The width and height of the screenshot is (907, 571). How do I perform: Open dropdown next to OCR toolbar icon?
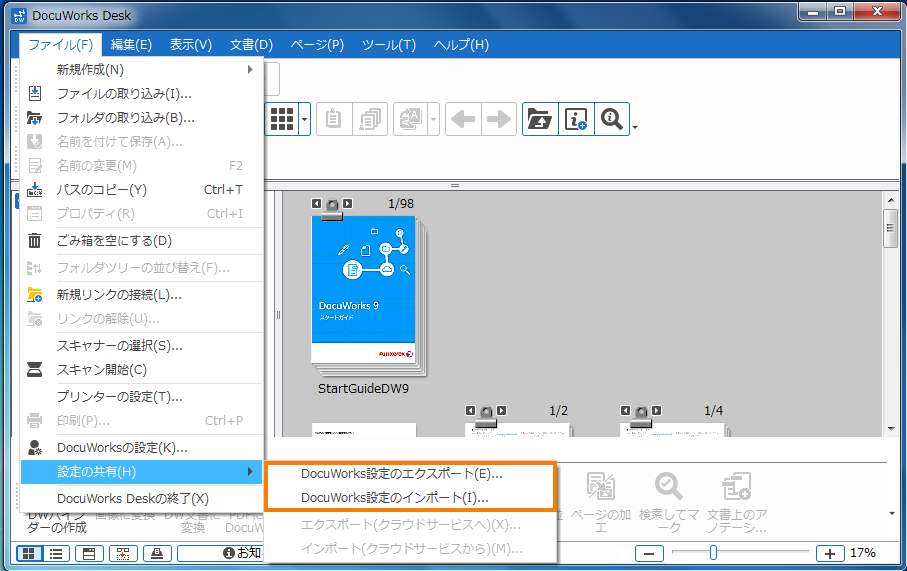coord(433,119)
